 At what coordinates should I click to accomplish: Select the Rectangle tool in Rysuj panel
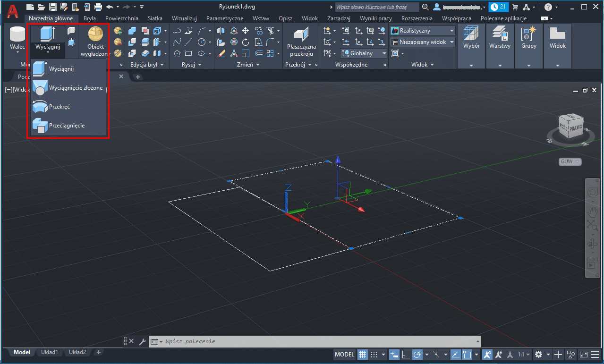tap(188, 53)
